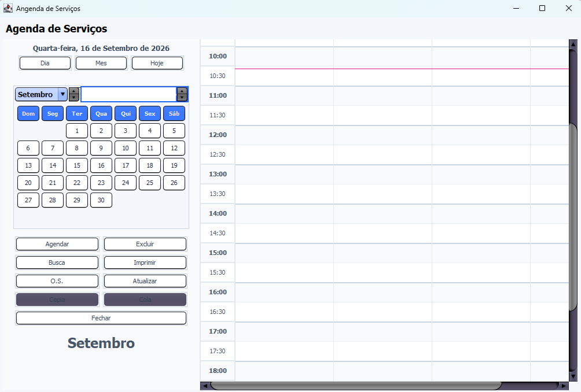The width and height of the screenshot is (581, 392).
Task: Switch to Mes view
Action: (101, 63)
